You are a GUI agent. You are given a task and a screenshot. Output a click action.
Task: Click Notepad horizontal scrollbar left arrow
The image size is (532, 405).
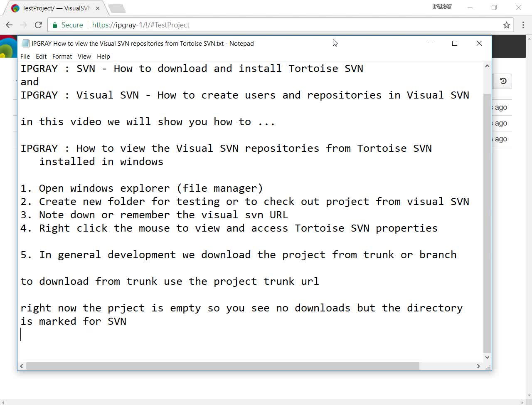pyautogui.click(x=22, y=366)
